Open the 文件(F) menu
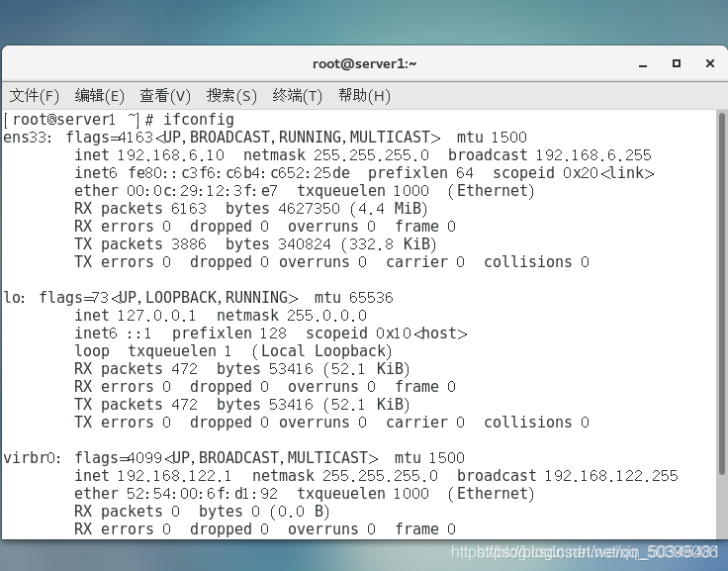 [35, 96]
